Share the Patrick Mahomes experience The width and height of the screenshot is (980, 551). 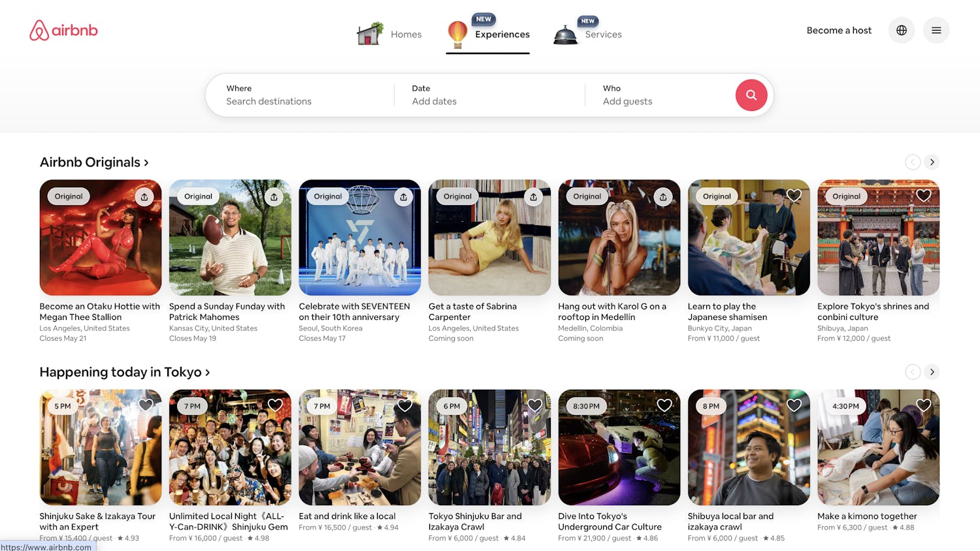[x=274, y=197]
